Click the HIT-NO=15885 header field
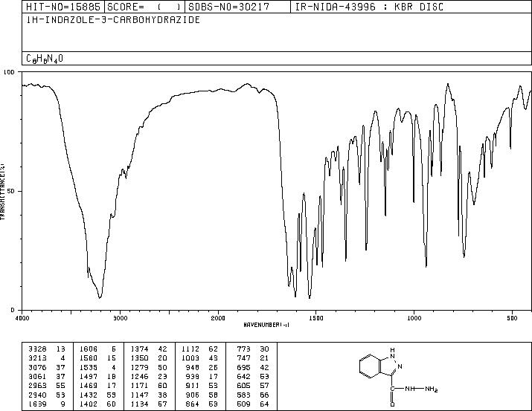532x411 pixels. 63,7
